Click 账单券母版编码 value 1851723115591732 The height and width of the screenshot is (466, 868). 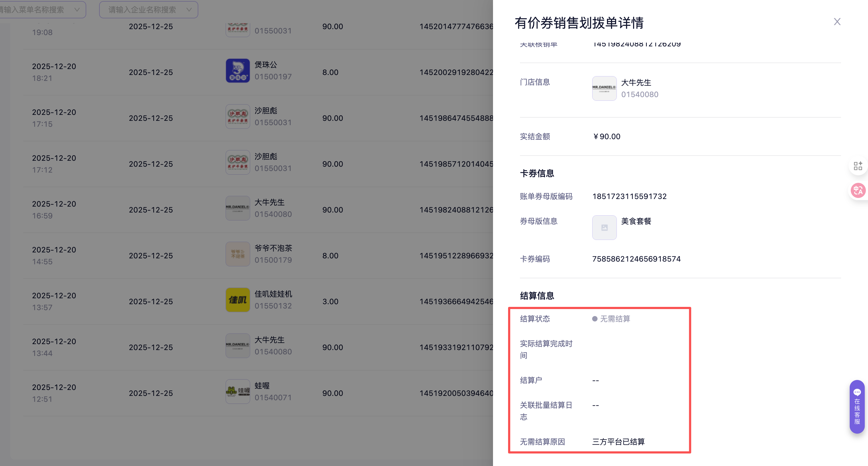[x=629, y=196]
